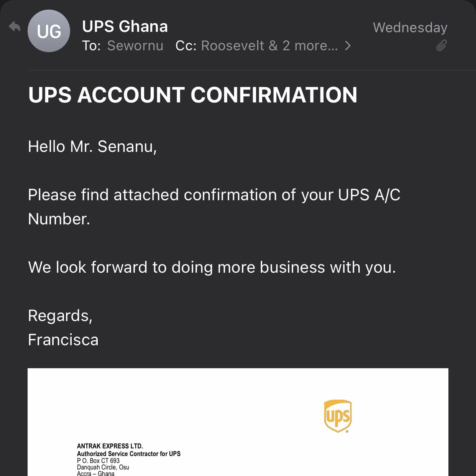Tap the Wednesday date label
This screenshot has width=476, height=476.
(410, 28)
